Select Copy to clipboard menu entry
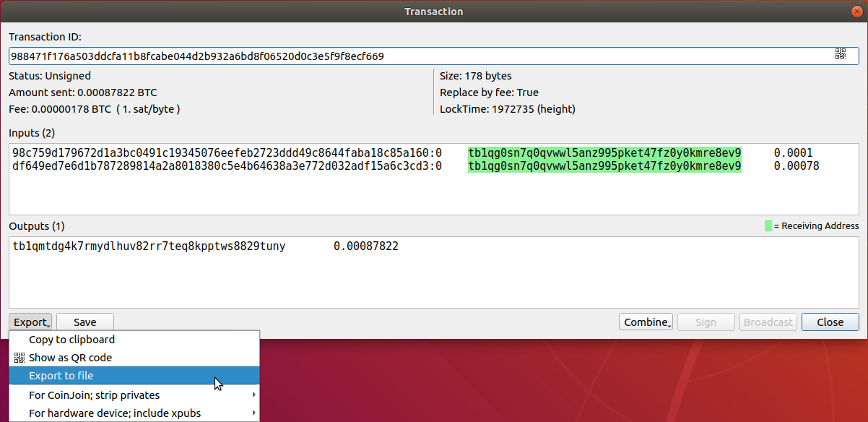Image resolution: width=868 pixels, height=422 pixels. tap(71, 340)
